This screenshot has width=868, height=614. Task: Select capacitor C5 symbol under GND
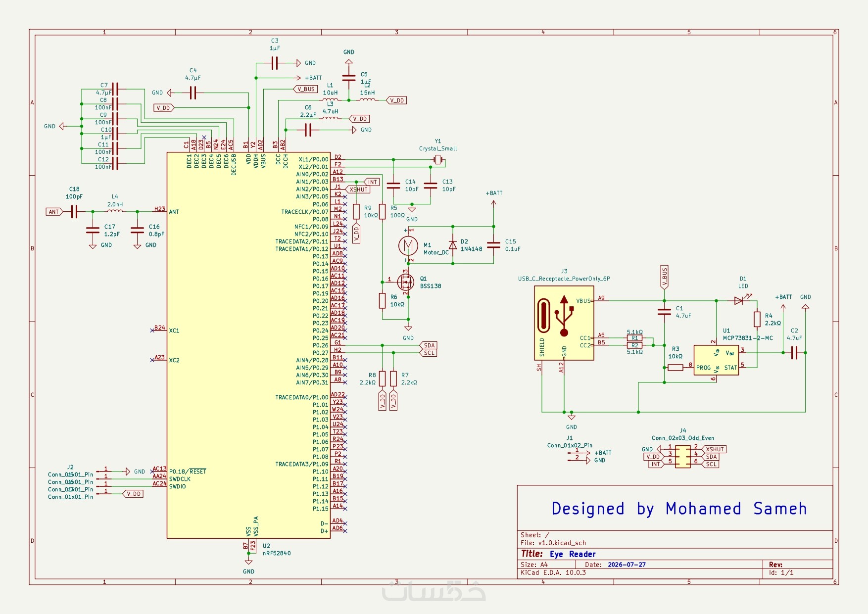pyautogui.click(x=349, y=78)
